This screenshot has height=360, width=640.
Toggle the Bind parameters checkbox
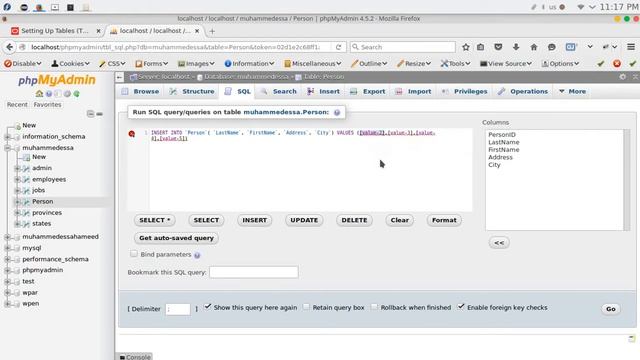[x=133, y=254]
